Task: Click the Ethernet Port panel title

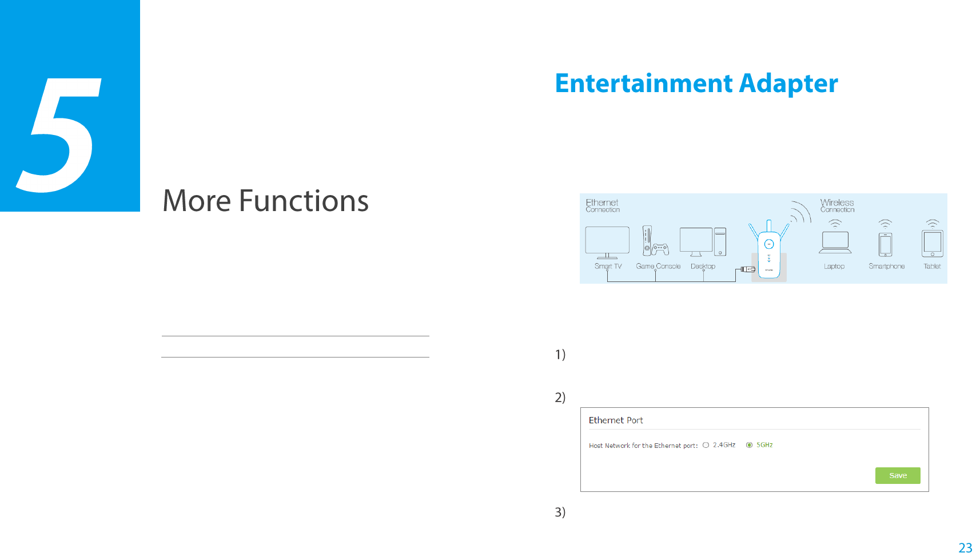Action: point(616,420)
